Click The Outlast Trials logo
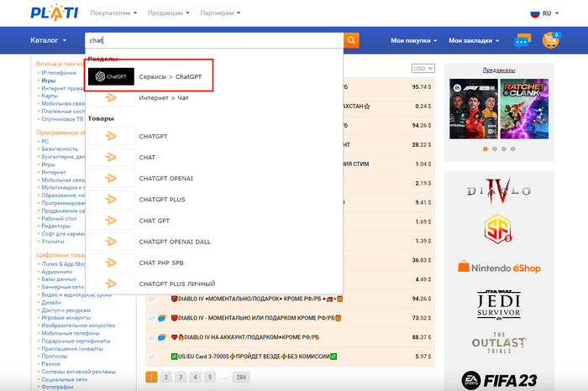Viewport: 588px width, 391px height. [x=499, y=342]
